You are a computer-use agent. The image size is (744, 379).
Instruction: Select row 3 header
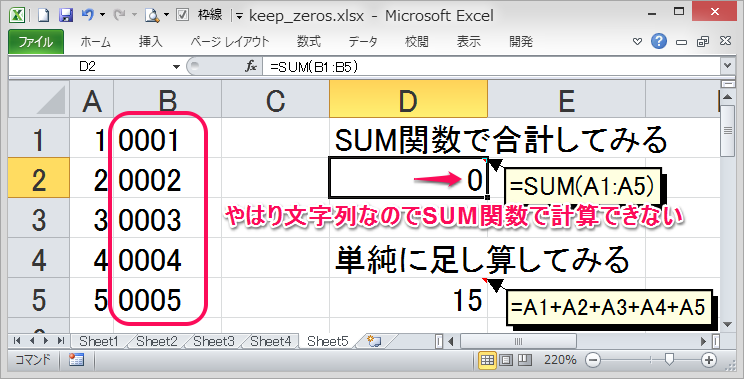[x=39, y=219]
